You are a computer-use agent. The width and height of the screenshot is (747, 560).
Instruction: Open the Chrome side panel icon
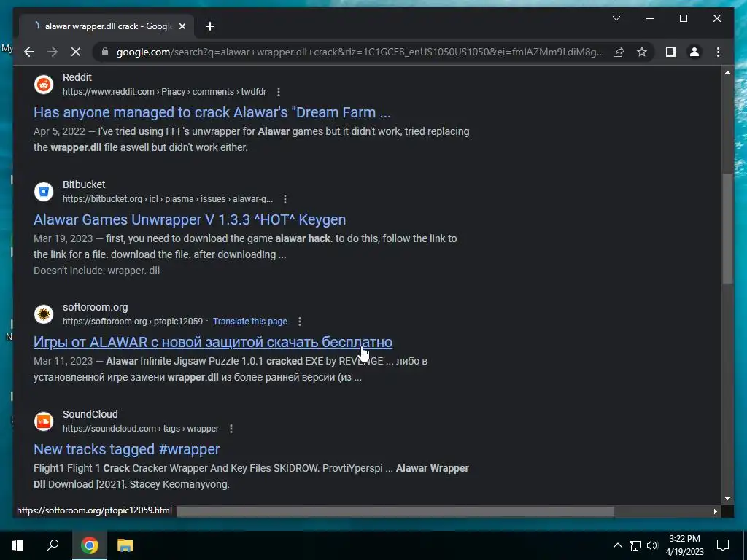[x=671, y=52]
